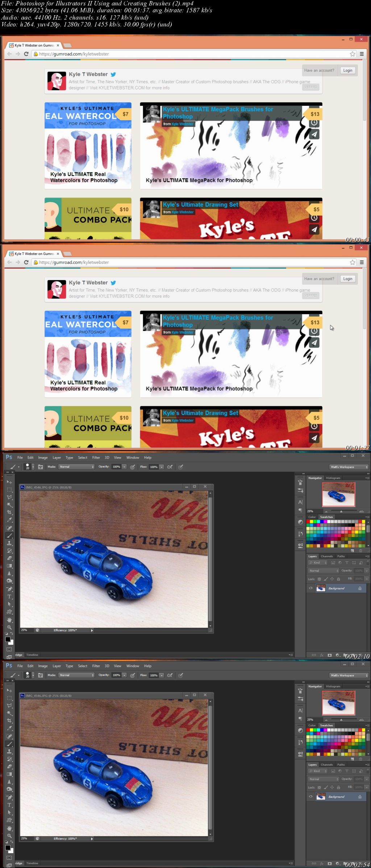This screenshot has height=868, width=371.
Task: In the 00:02:10 frame, click the Brush panel toggle icon
Action: pos(41,467)
